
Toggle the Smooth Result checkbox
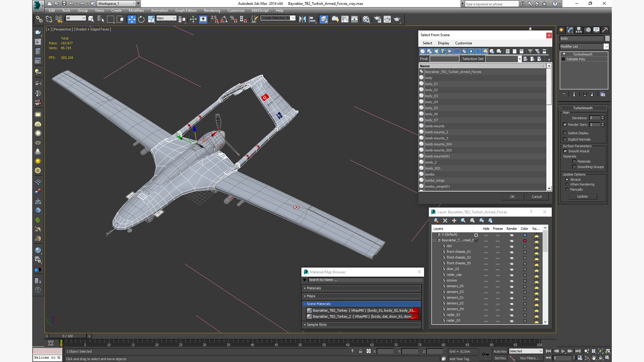pos(565,151)
